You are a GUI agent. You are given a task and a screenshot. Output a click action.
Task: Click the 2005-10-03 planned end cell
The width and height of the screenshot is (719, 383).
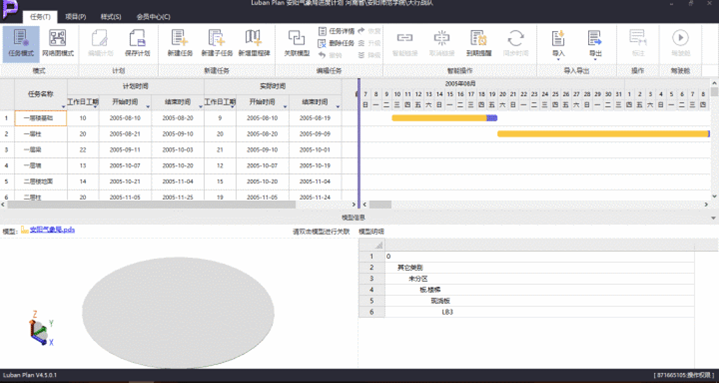coord(177,150)
